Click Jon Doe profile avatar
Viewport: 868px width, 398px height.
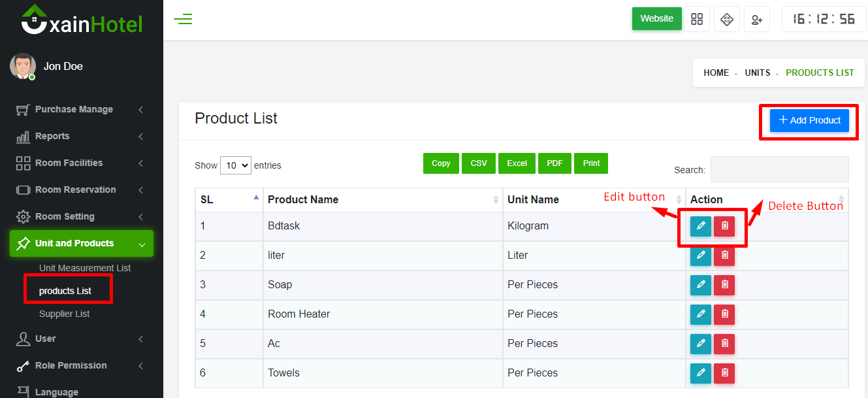pos(22,67)
